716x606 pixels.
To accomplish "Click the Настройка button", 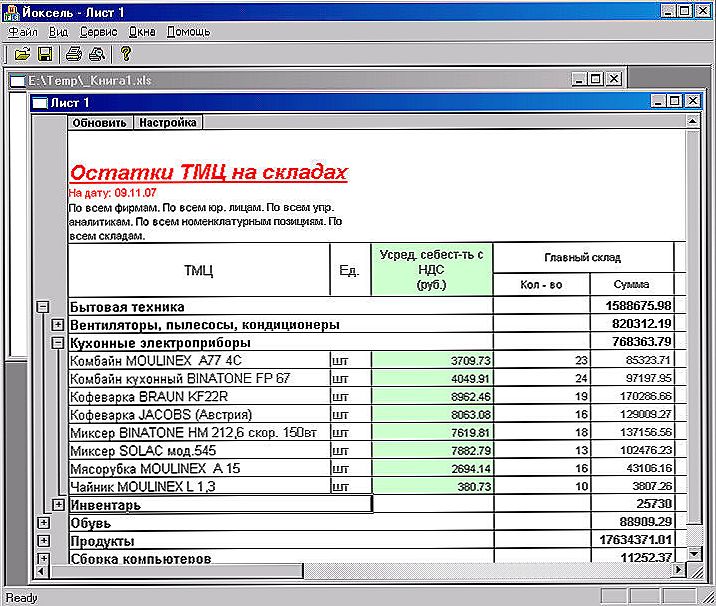I will point(168,122).
